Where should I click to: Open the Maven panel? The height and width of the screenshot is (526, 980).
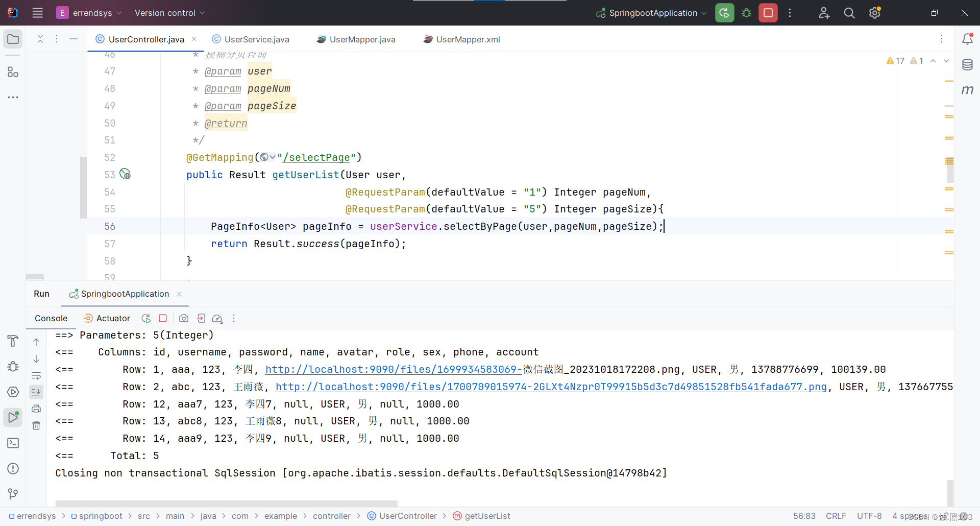(x=968, y=90)
